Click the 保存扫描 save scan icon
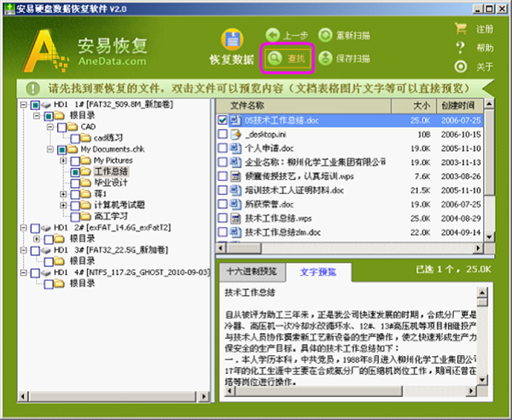 pos(326,59)
